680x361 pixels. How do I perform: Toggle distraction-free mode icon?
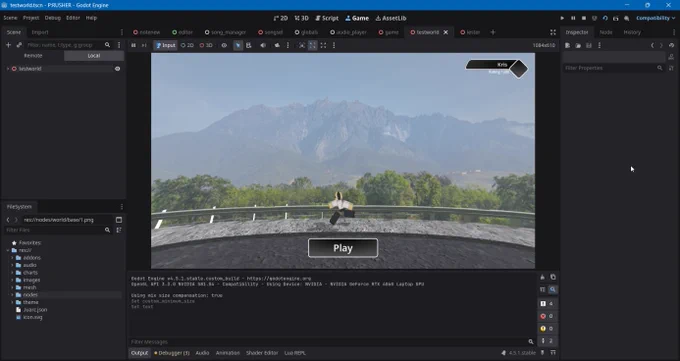pos(553,32)
